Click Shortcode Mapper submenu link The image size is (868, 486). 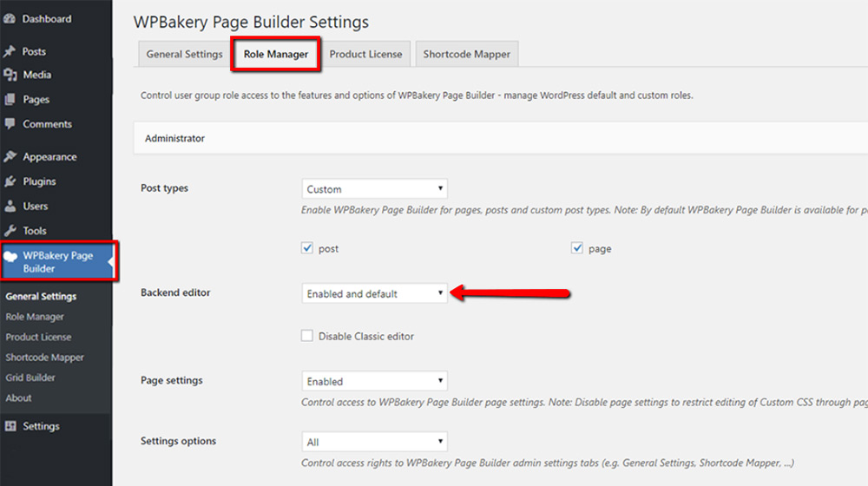point(45,357)
